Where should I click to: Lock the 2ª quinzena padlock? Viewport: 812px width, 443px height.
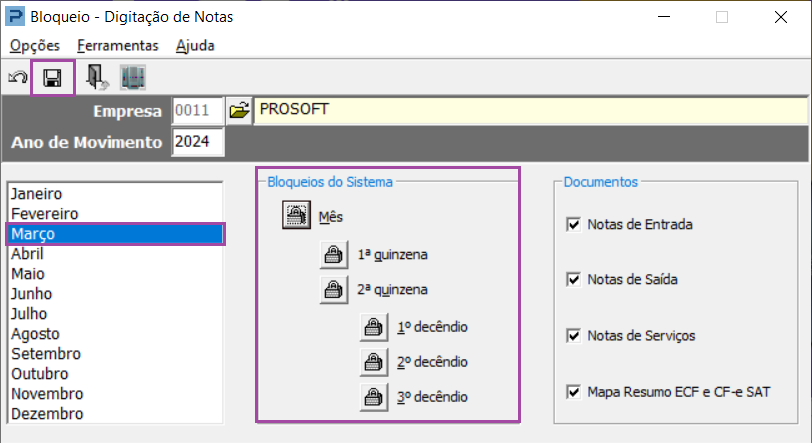pyautogui.click(x=334, y=290)
